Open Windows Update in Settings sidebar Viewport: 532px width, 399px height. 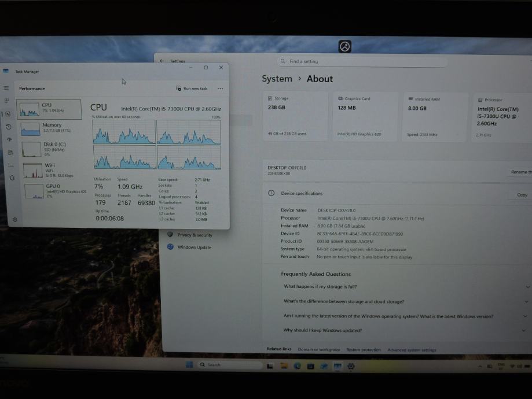tap(189, 247)
